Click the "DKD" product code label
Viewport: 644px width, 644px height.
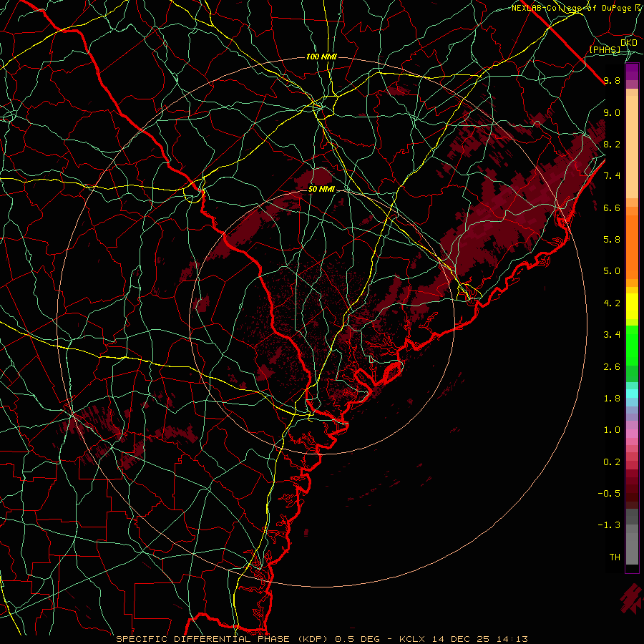[x=629, y=43]
